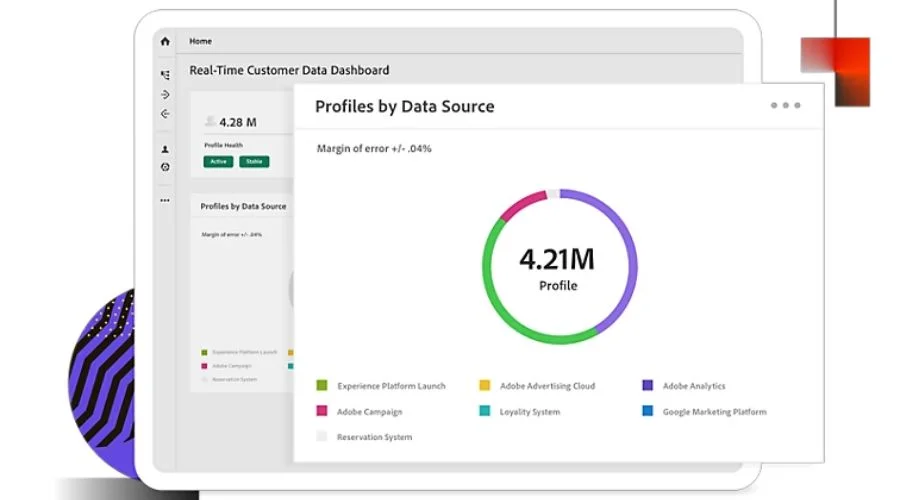Click the teal Loyalty System swatch in front panel
Screen dimensions: 900x500
pos(484,411)
